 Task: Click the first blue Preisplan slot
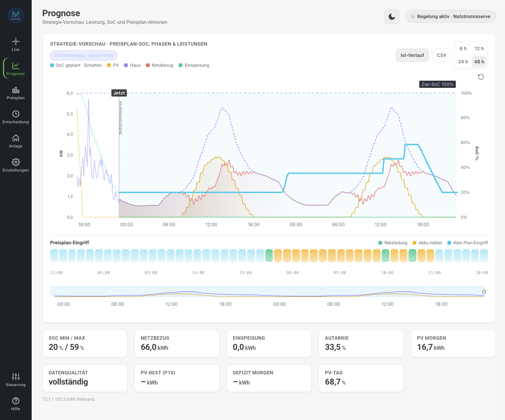(54, 256)
